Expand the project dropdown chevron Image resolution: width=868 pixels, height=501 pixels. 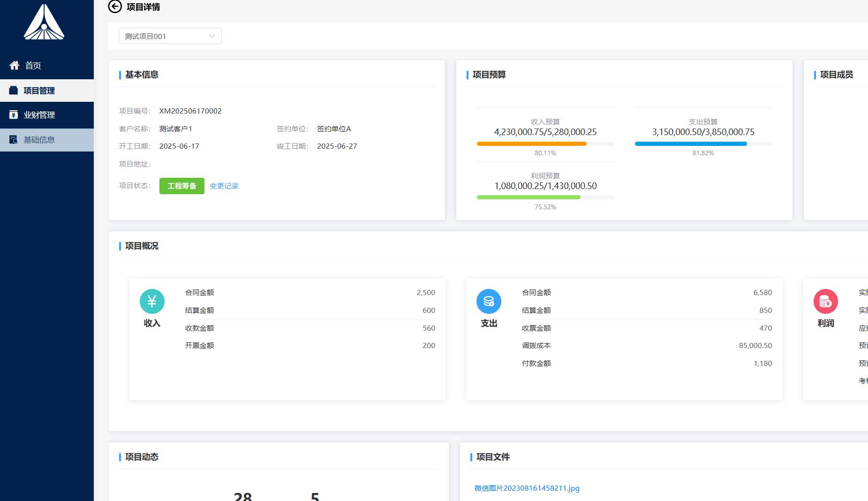pyautogui.click(x=211, y=36)
